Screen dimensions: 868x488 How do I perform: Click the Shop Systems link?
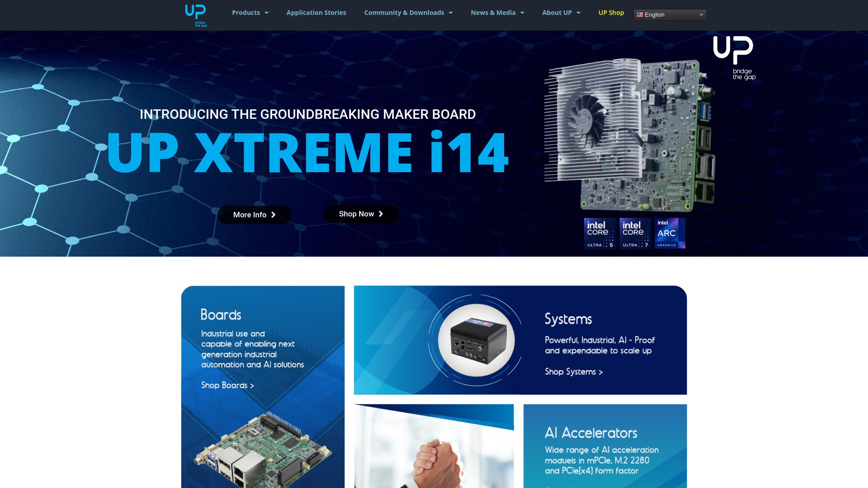pyautogui.click(x=573, y=371)
